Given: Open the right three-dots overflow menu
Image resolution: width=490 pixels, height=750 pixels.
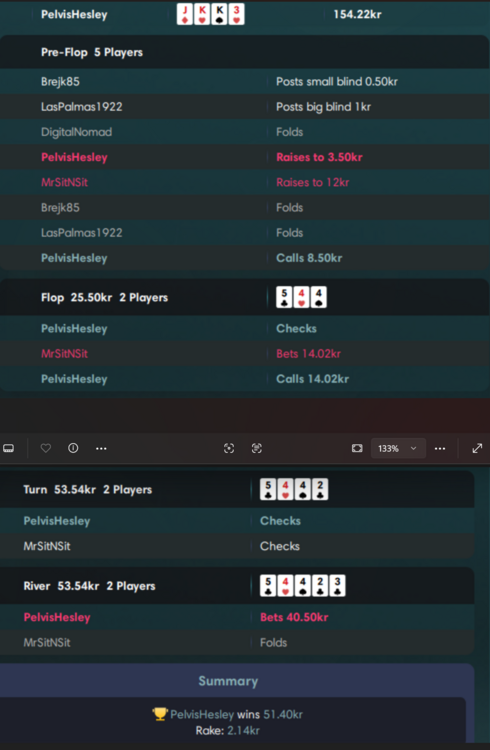Looking at the screenshot, I should (x=440, y=448).
